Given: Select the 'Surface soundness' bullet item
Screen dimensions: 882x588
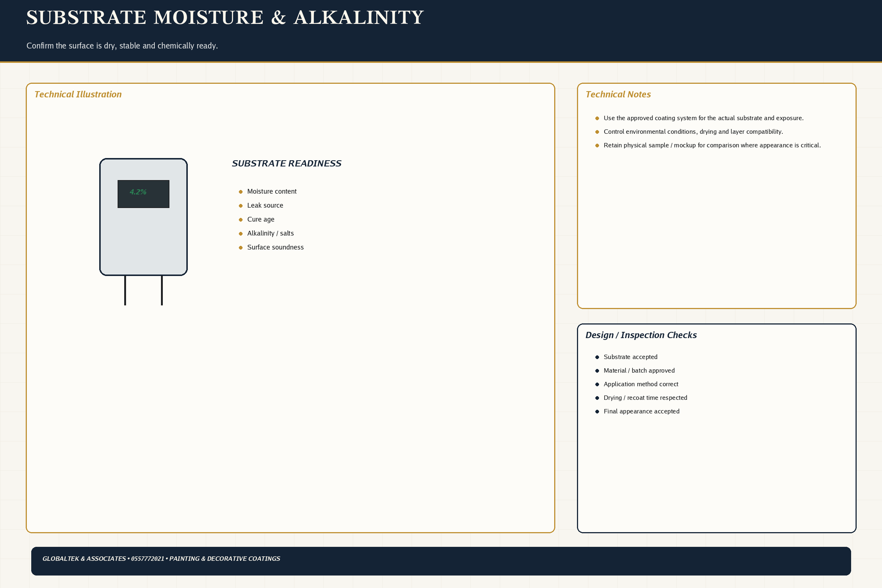Looking at the screenshot, I should pyautogui.click(x=271, y=247).
